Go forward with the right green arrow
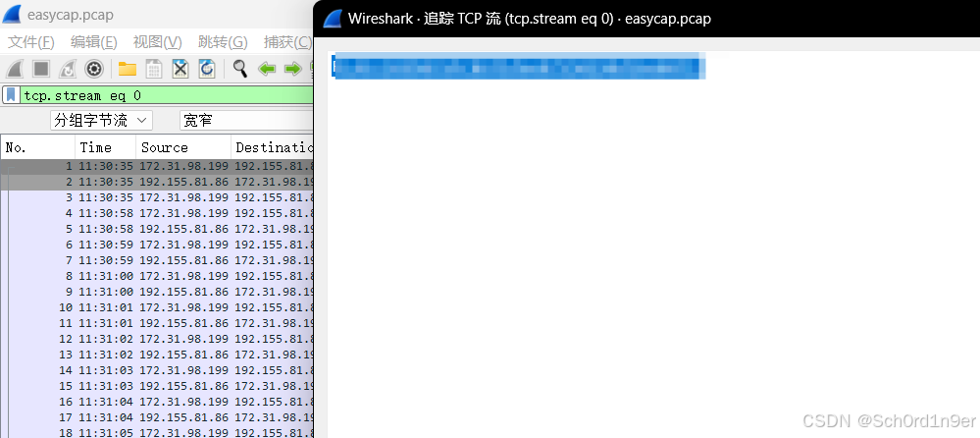This screenshot has height=438, width=980. point(292,69)
